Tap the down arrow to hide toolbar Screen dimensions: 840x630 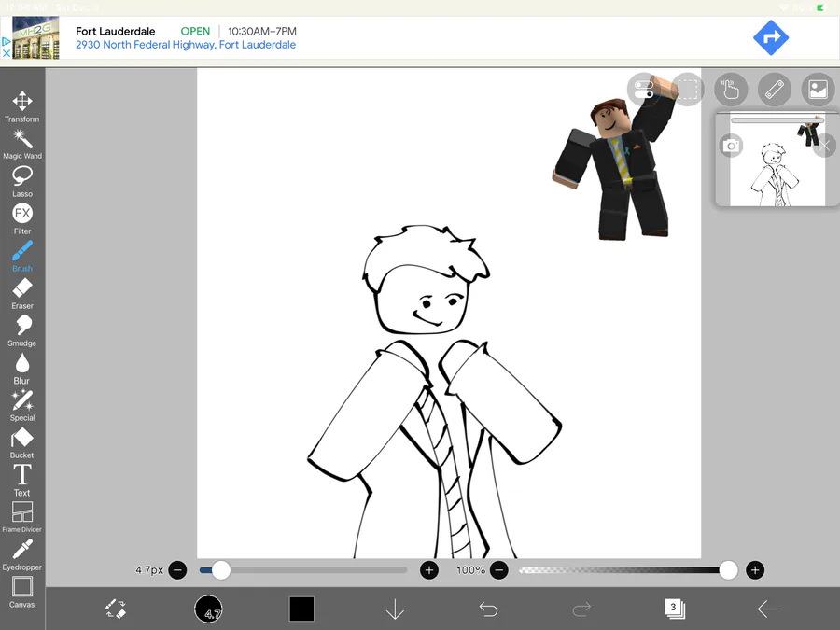tap(395, 609)
